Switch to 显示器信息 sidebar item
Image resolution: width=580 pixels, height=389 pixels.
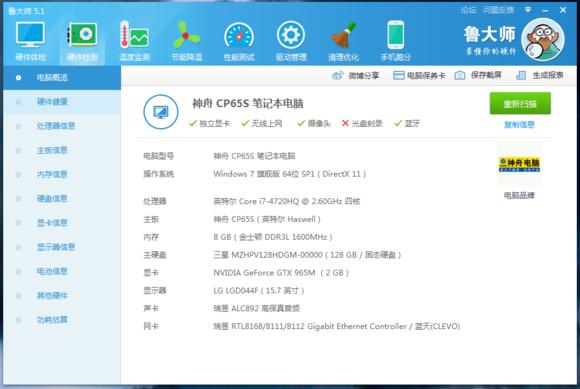[x=62, y=247]
